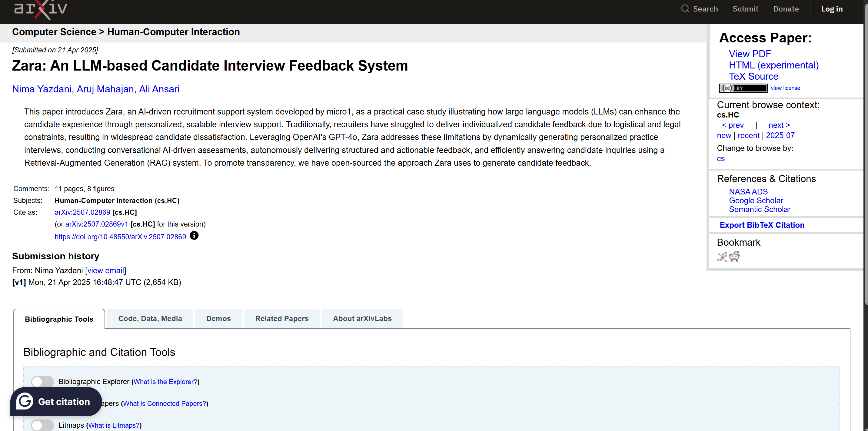
Task: Click the paper title 'Zara: An LLM-based Candidate Interview Feedback System'
Action: coord(210,65)
